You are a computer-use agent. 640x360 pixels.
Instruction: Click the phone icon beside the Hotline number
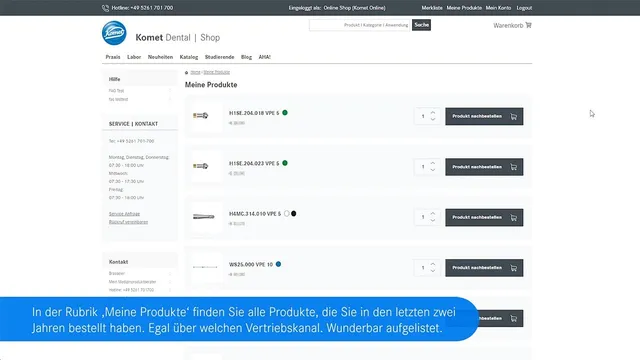[105, 8]
